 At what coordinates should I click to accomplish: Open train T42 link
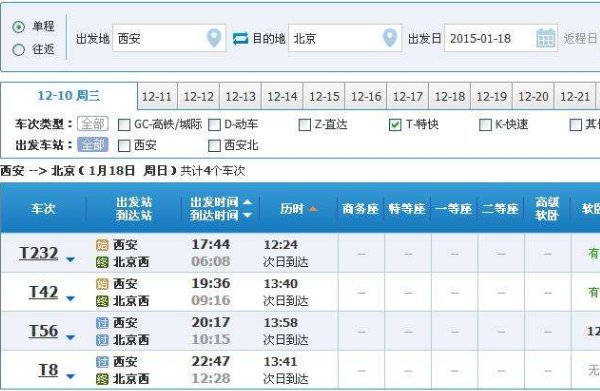pos(43,292)
